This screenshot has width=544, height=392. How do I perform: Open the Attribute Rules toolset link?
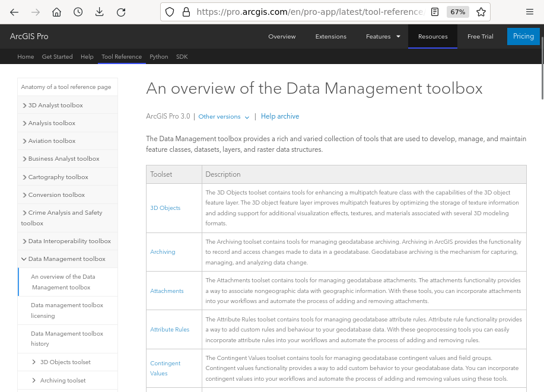pos(170,330)
